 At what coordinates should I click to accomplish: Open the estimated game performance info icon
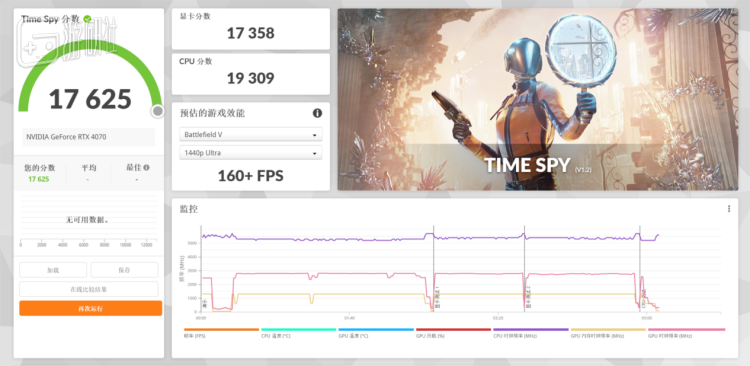point(317,113)
